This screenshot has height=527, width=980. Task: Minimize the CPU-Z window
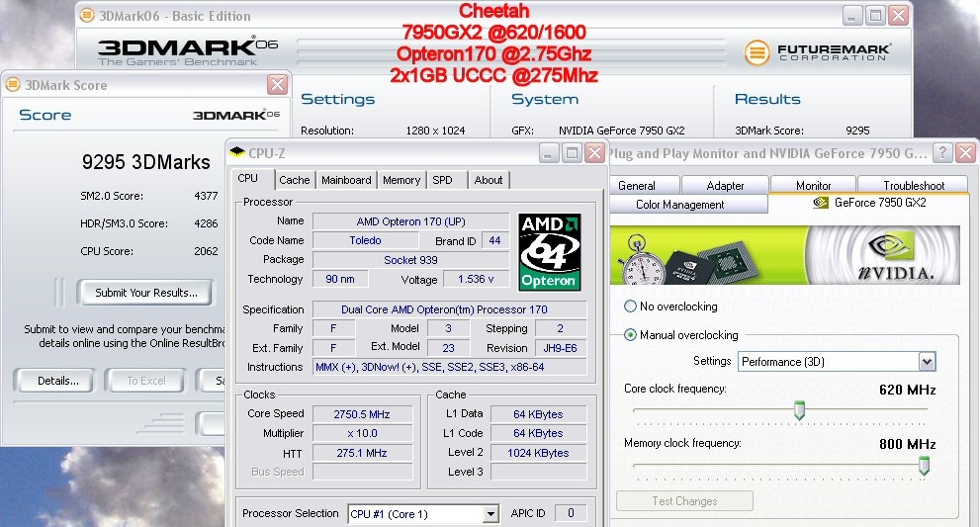(x=548, y=153)
